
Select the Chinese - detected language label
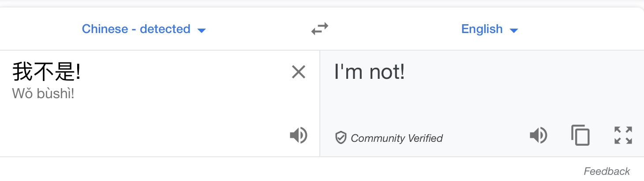[136, 29]
